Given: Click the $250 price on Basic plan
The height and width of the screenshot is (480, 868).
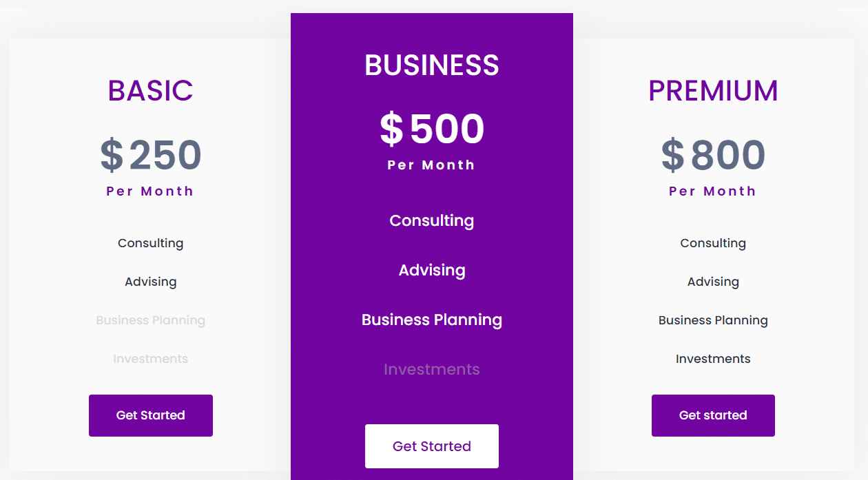Looking at the screenshot, I should [150, 156].
